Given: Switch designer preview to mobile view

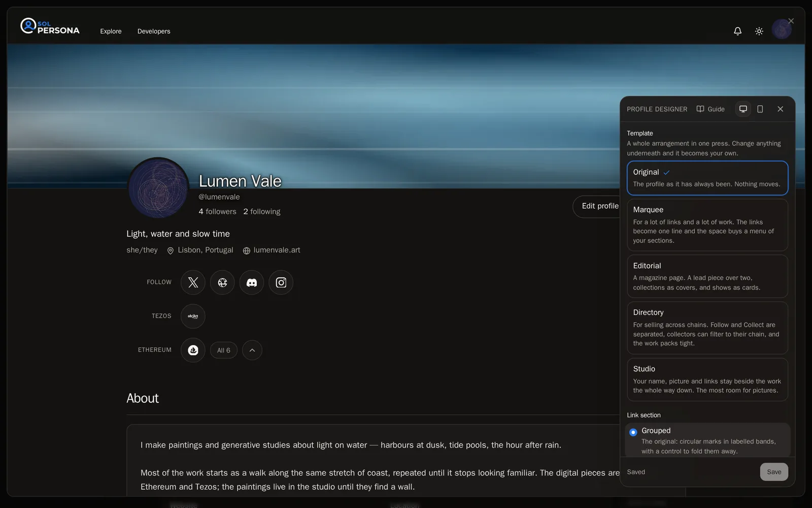Looking at the screenshot, I should [760, 109].
